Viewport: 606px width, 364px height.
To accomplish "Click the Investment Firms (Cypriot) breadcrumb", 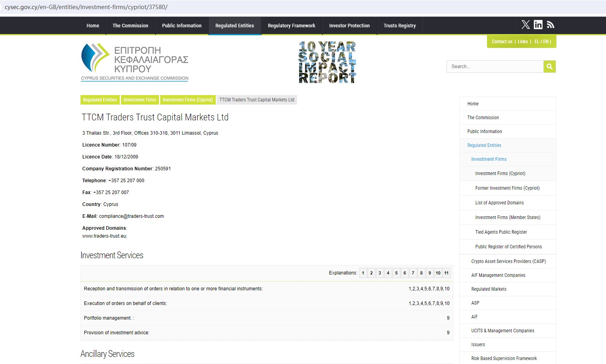I will tap(188, 100).
